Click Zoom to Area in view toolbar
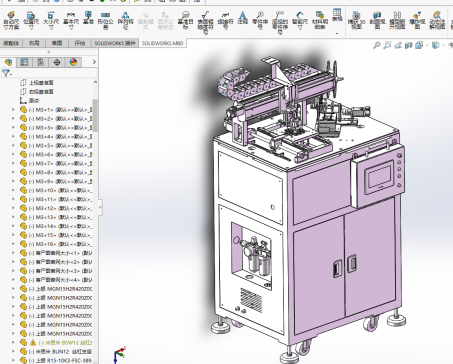Viewport: 453px width, 364px height. point(387,45)
